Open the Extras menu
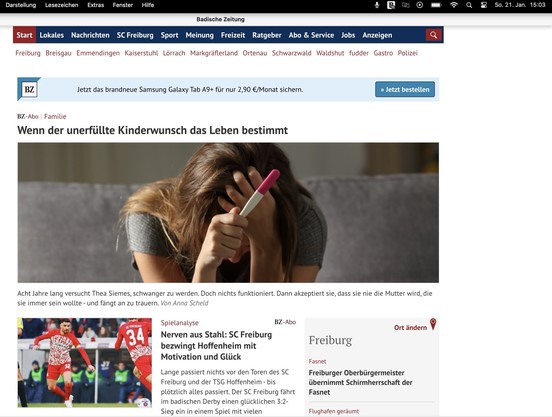 (x=95, y=5)
